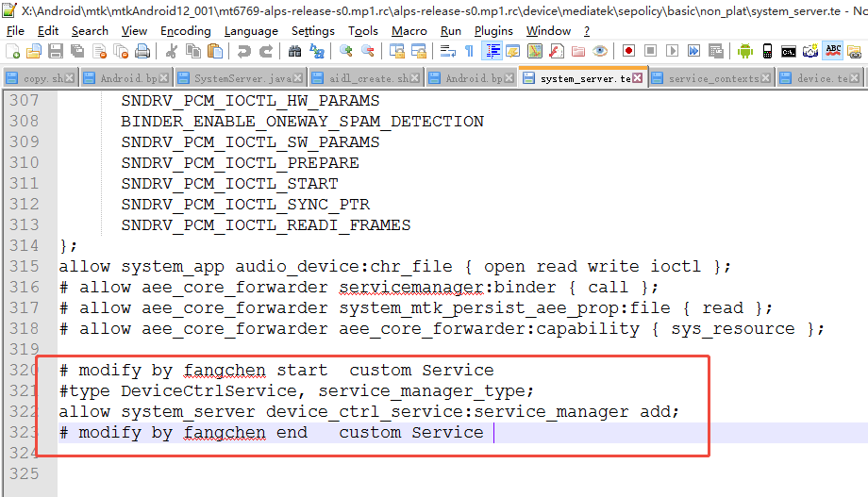Open the Run menu

click(x=451, y=31)
